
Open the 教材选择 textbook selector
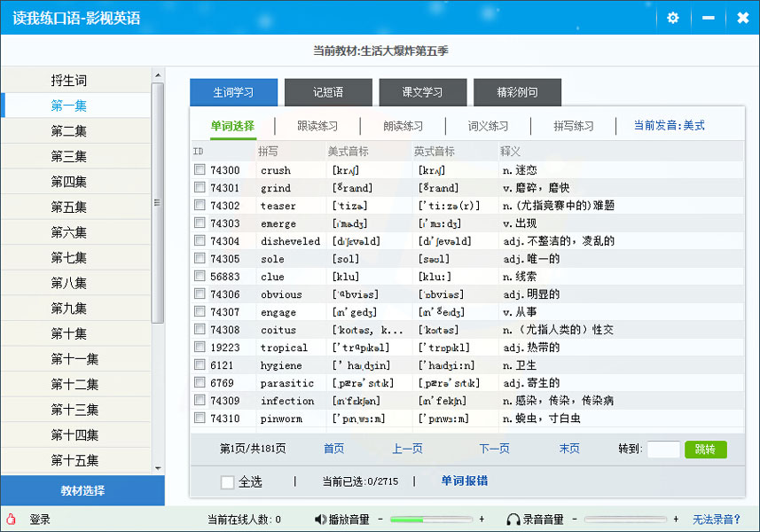pyautogui.click(x=82, y=490)
